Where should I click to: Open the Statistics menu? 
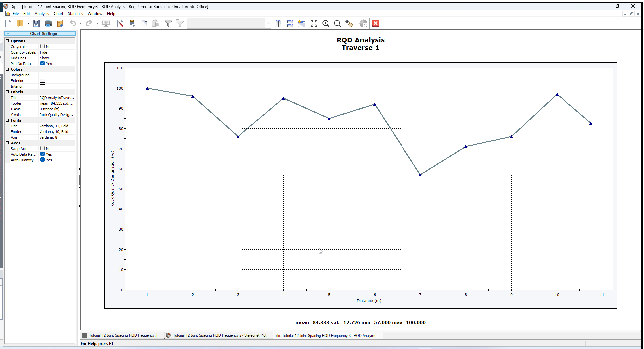pyautogui.click(x=75, y=14)
